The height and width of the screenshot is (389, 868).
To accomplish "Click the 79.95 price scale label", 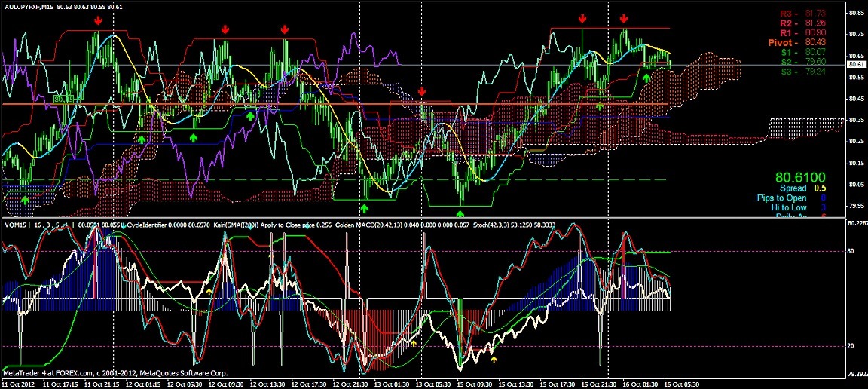I will point(855,206).
